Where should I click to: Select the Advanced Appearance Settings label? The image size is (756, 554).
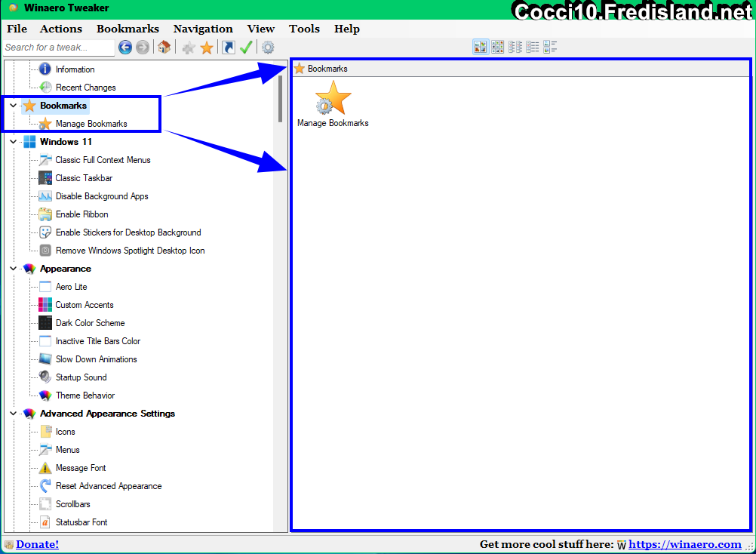coord(108,414)
